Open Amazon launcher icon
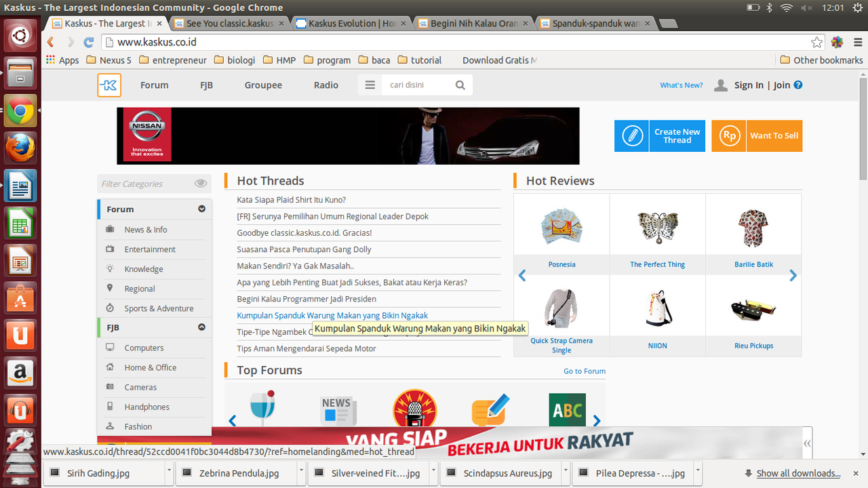 (x=20, y=371)
